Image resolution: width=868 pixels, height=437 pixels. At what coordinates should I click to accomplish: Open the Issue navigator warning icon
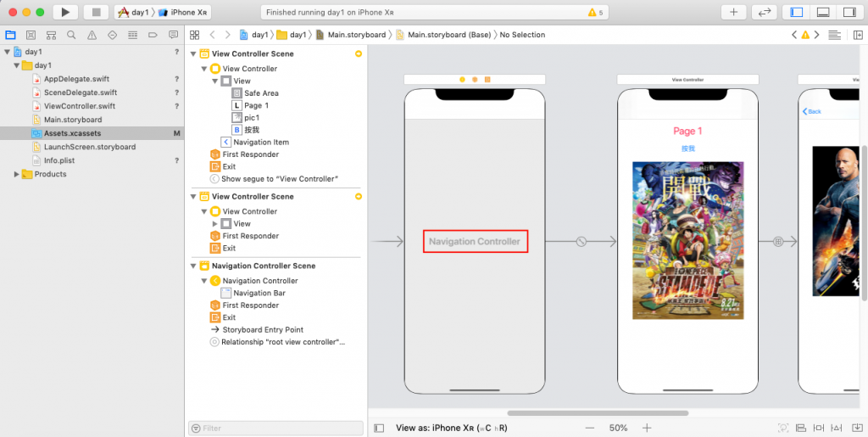point(92,35)
